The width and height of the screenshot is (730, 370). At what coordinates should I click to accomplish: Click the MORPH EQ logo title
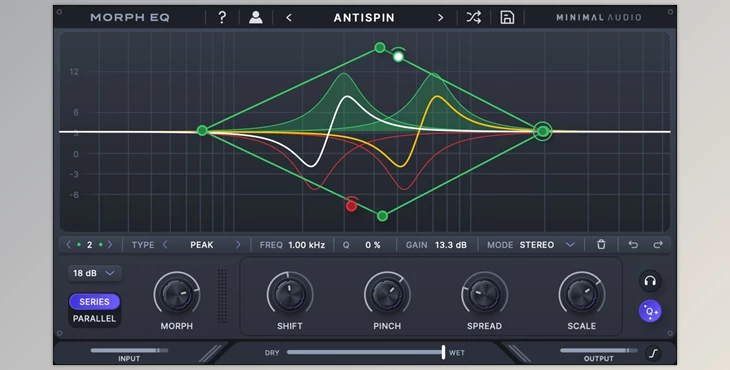[130, 18]
